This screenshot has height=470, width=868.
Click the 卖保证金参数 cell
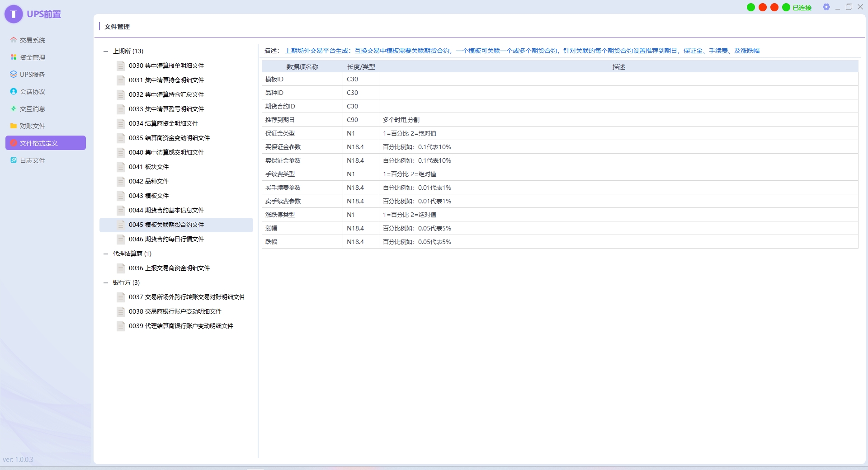302,160
